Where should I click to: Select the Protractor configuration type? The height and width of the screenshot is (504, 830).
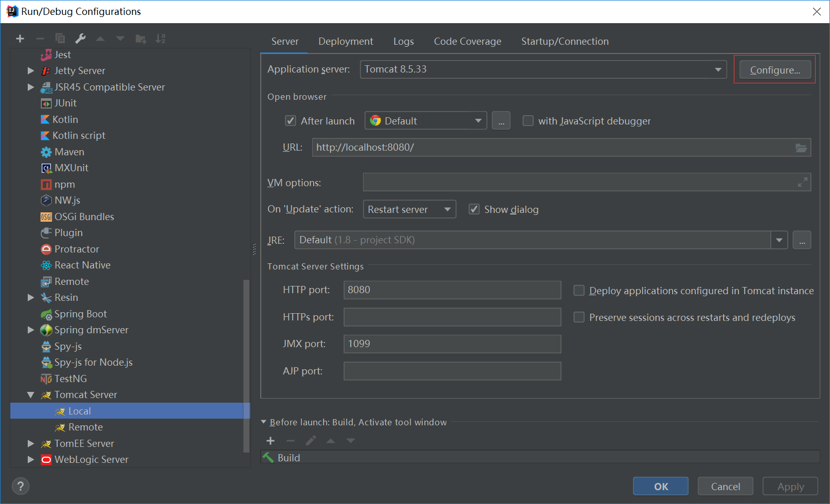click(77, 249)
